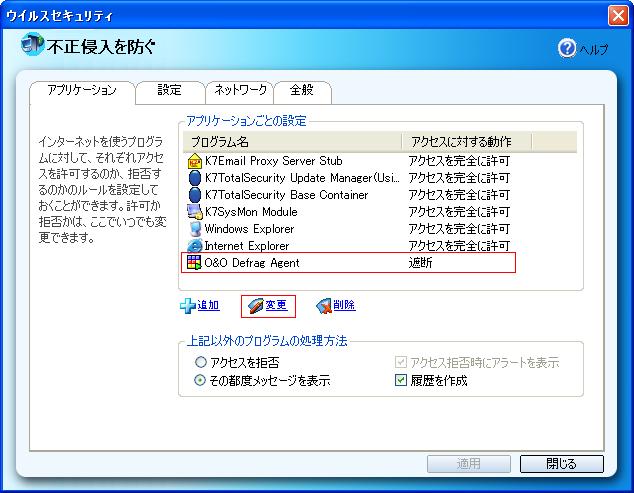Click the ヘルプ link text
The image size is (634, 493).
594,49
